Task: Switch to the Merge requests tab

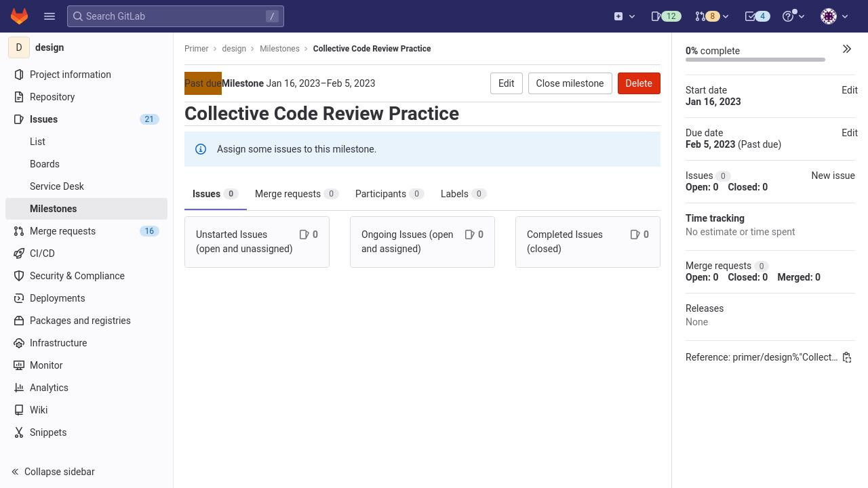Action: pos(296,194)
